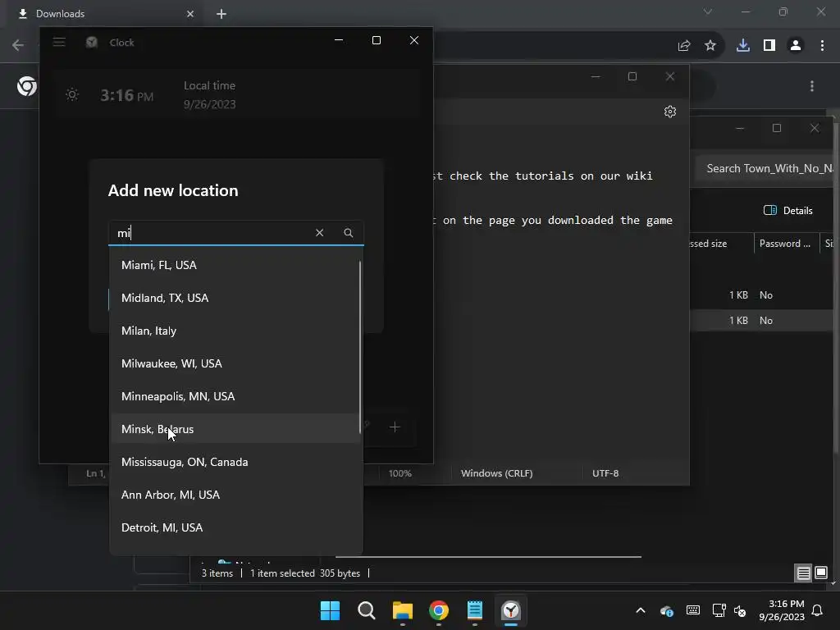This screenshot has width=840, height=630.
Task: Open touch keyboard tray icon
Action: point(692,610)
